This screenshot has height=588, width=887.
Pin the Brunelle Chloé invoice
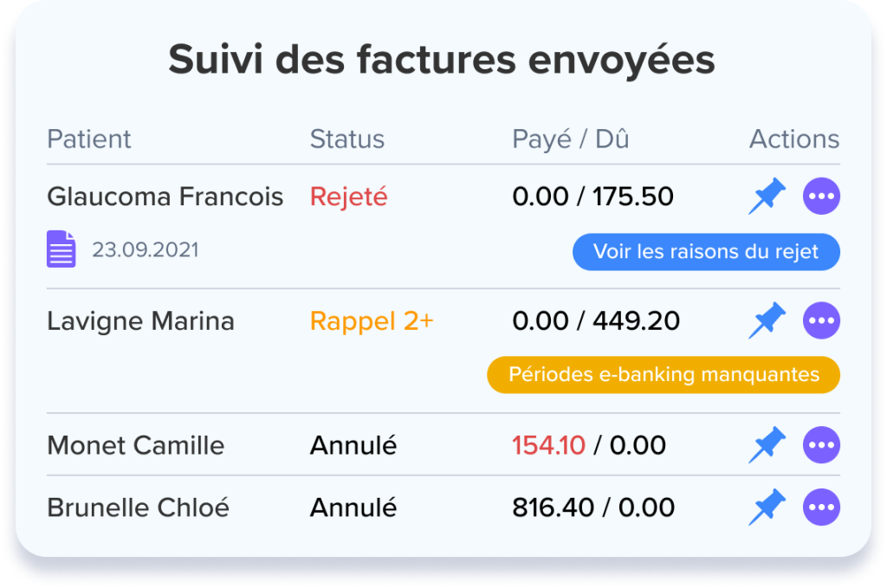767,507
